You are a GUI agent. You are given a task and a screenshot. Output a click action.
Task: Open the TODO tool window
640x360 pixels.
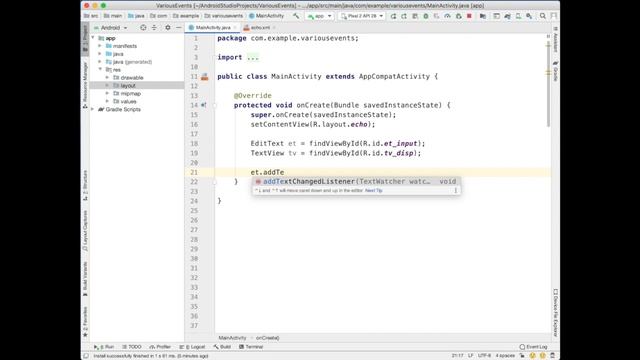coord(131,347)
